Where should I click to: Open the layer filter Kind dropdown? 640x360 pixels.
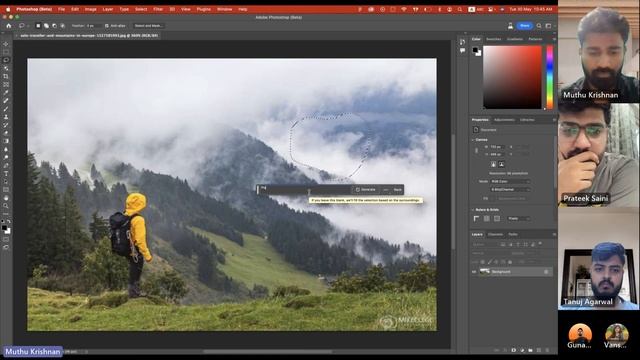tap(485, 244)
